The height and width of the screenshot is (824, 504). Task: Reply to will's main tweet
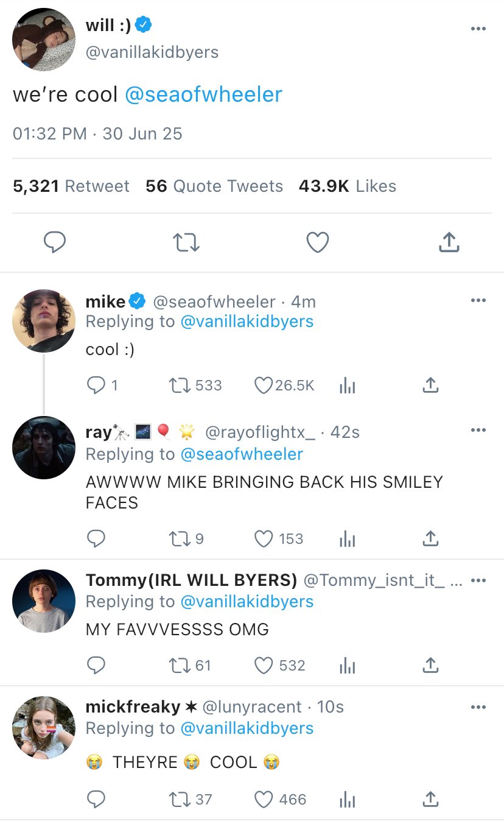coord(55,242)
